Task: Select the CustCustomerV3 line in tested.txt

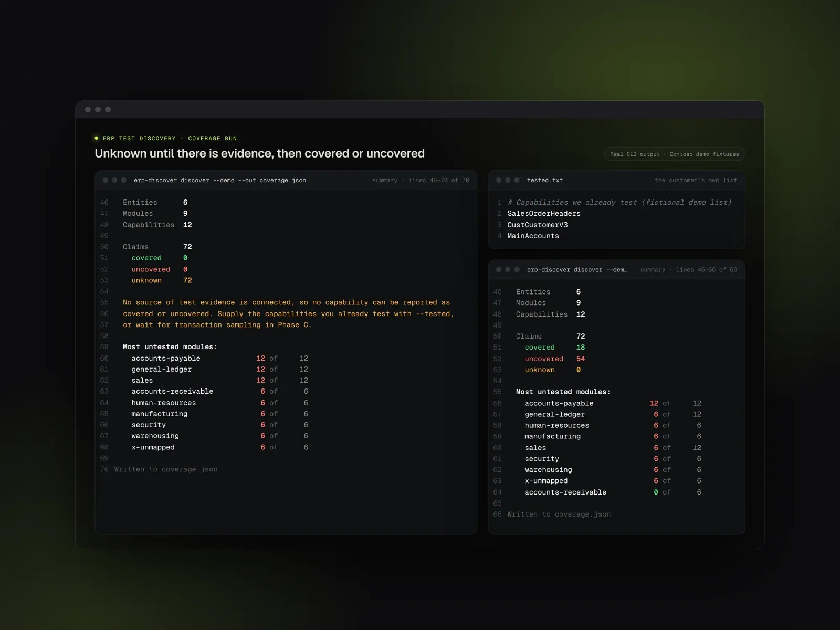Action: (538, 225)
